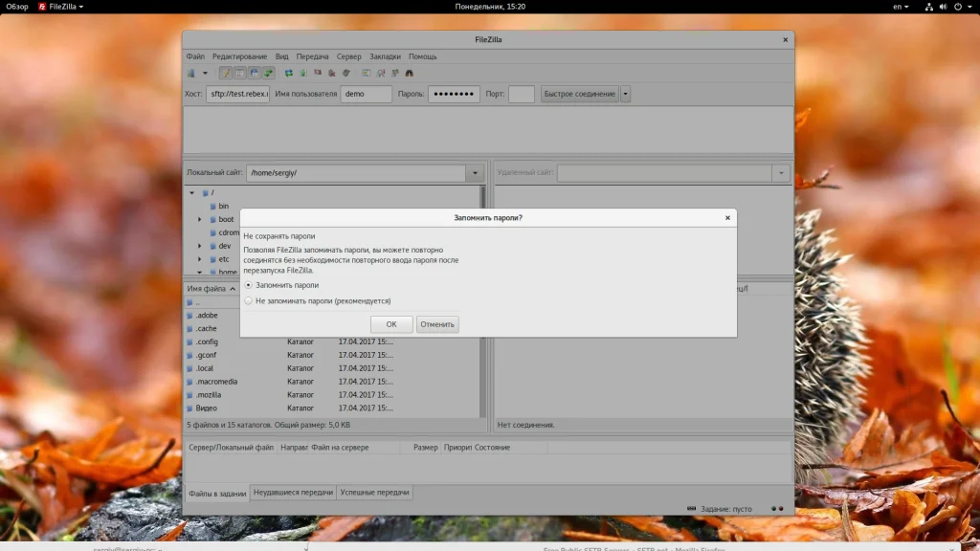Open the quick connect history dropdown arrow

625,94
